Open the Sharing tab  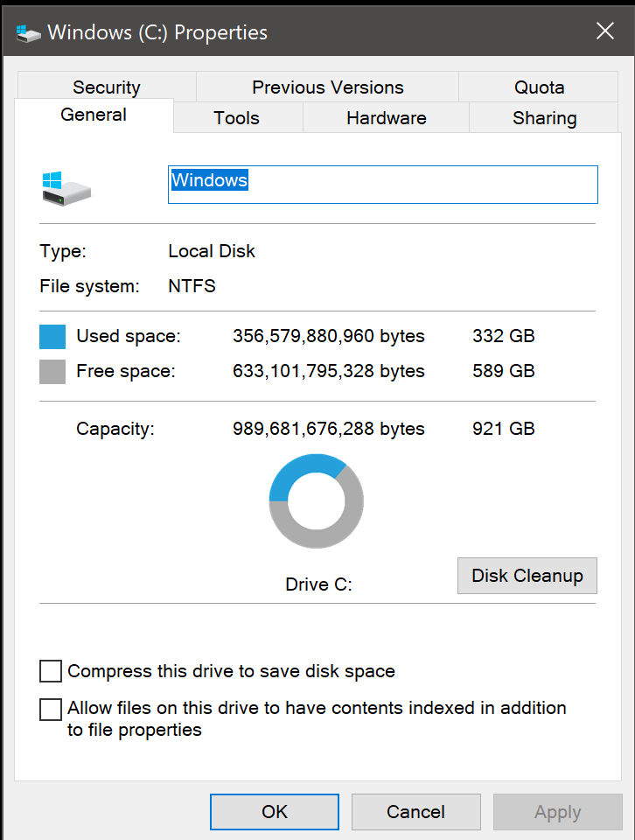pos(544,118)
